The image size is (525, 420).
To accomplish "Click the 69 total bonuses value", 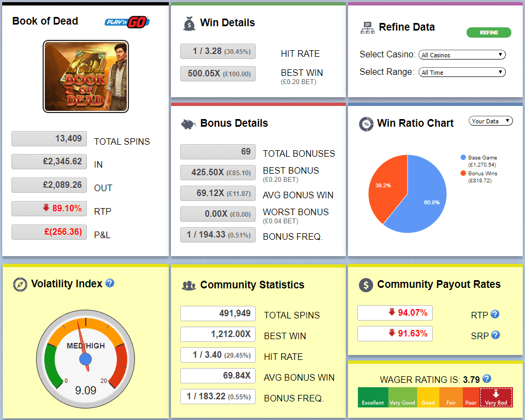I will point(218,152).
